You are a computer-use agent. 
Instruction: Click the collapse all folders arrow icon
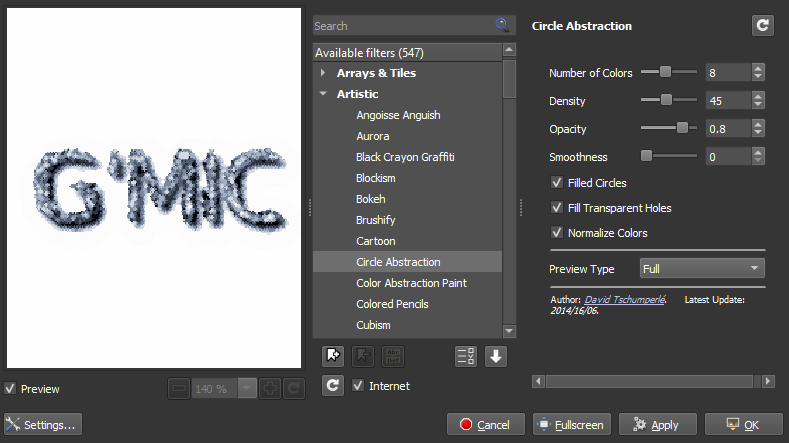click(496, 356)
